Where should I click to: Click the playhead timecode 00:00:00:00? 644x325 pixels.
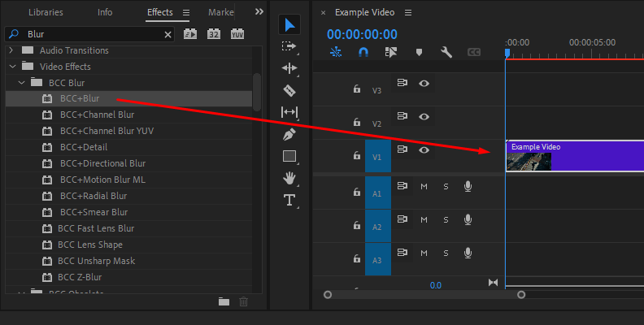click(x=363, y=34)
